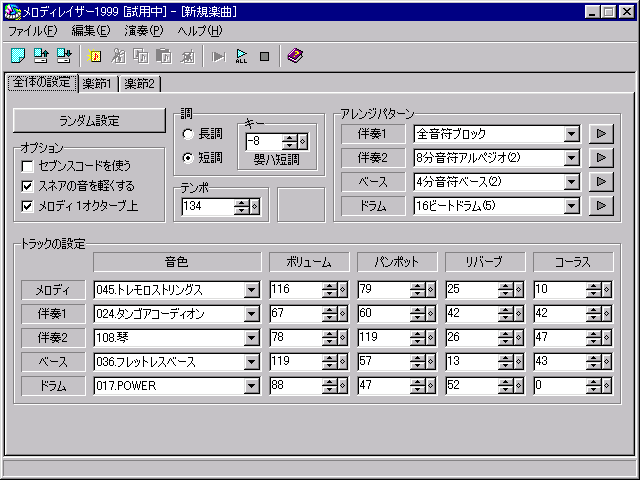Open the ヘルプ(H) menu
Image resolution: width=640 pixels, height=480 pixels.
point(200,31)
